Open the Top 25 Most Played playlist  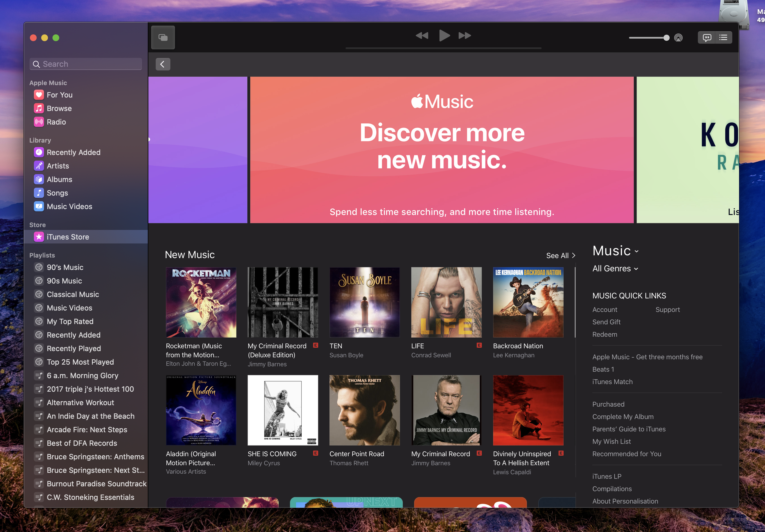80,362
